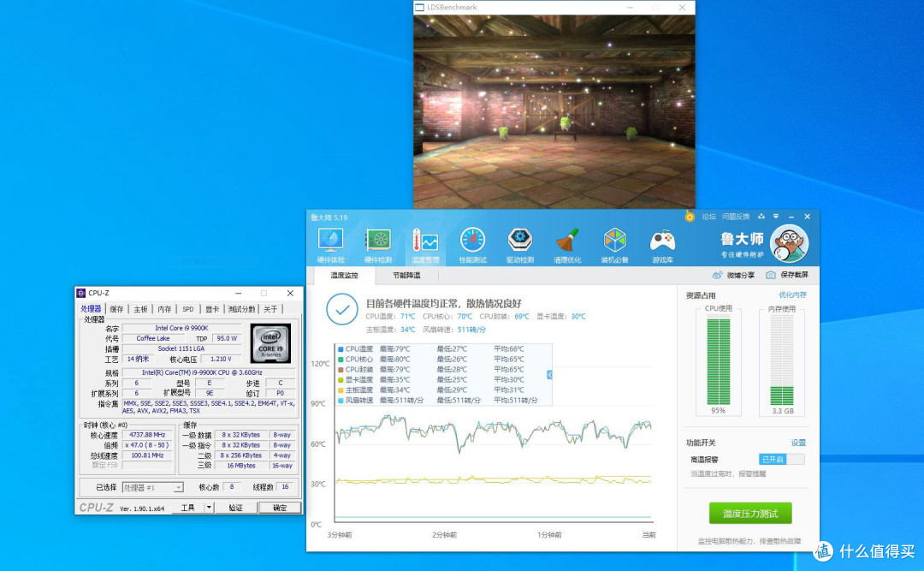Toggle 风扇转速 cyan legend series
924x571 pixels.
click(341, 400)
